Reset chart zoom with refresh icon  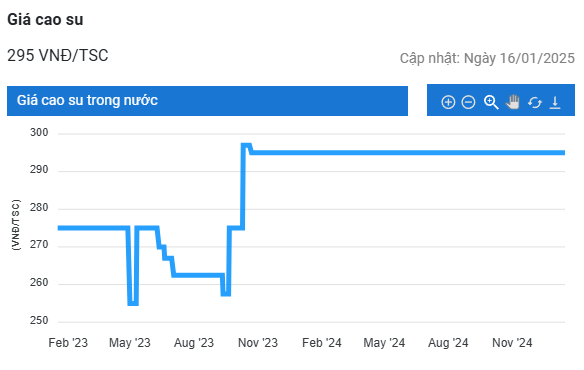click(534, 102)
